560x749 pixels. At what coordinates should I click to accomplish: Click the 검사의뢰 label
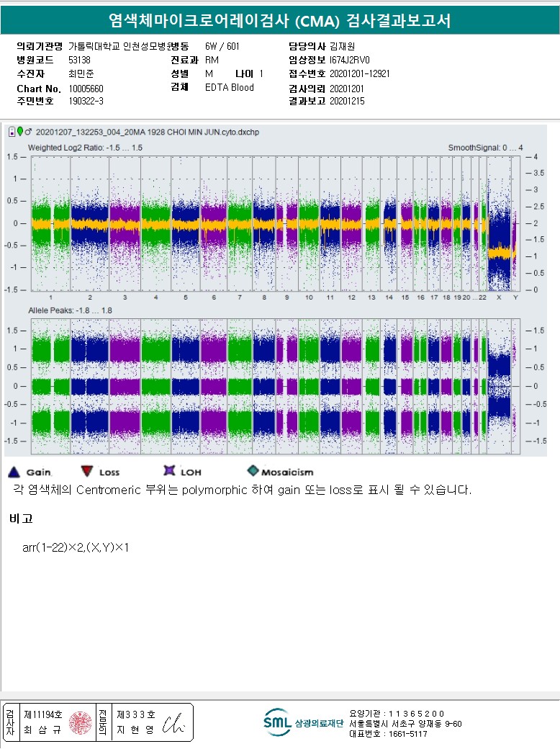(307, 89)
